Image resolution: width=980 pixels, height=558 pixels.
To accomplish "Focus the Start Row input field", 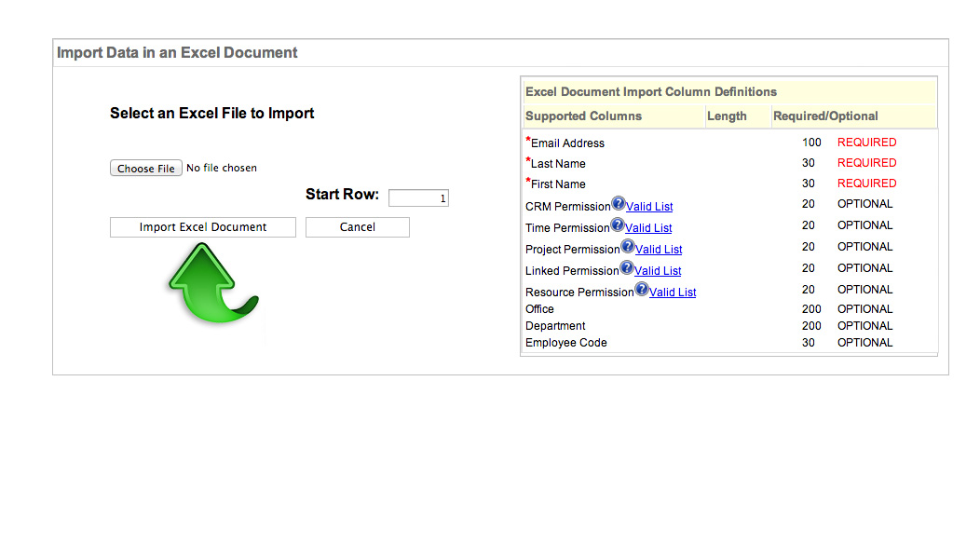I will point(418,198).
